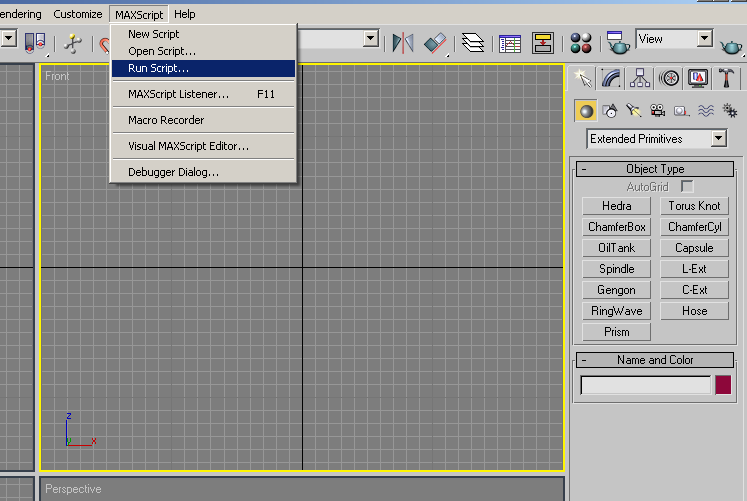Click the ChamferBox button
The image size is (747, 501).
[x=616, y=227]
